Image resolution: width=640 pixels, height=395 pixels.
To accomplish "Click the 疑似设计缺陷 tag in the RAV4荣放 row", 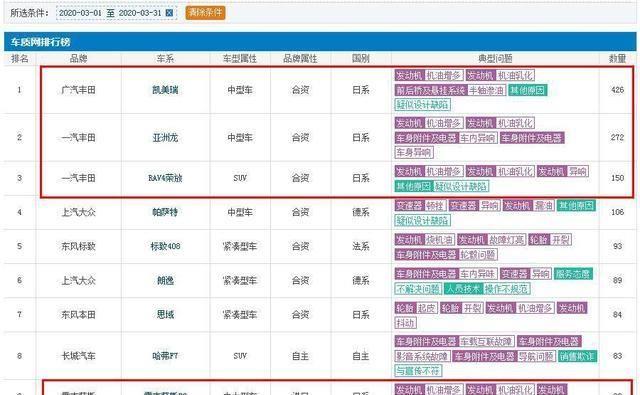I will pos(460,186).
